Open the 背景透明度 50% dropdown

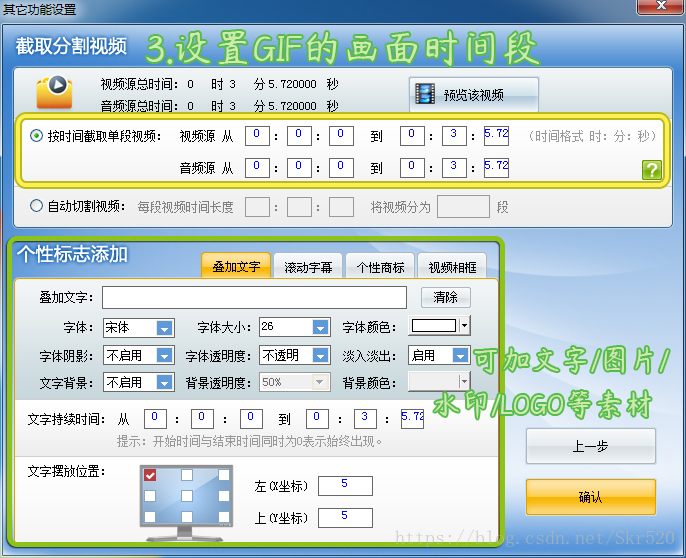(320, 382)
